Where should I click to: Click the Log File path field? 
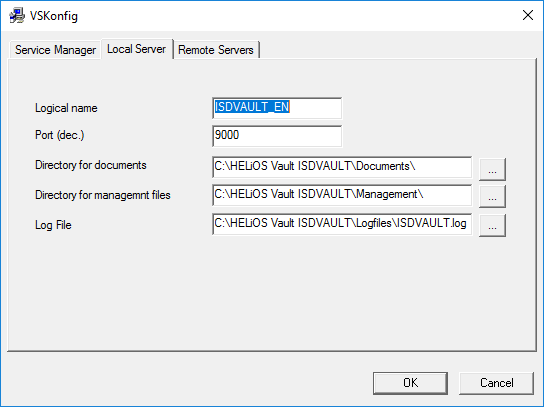(342, 224)
